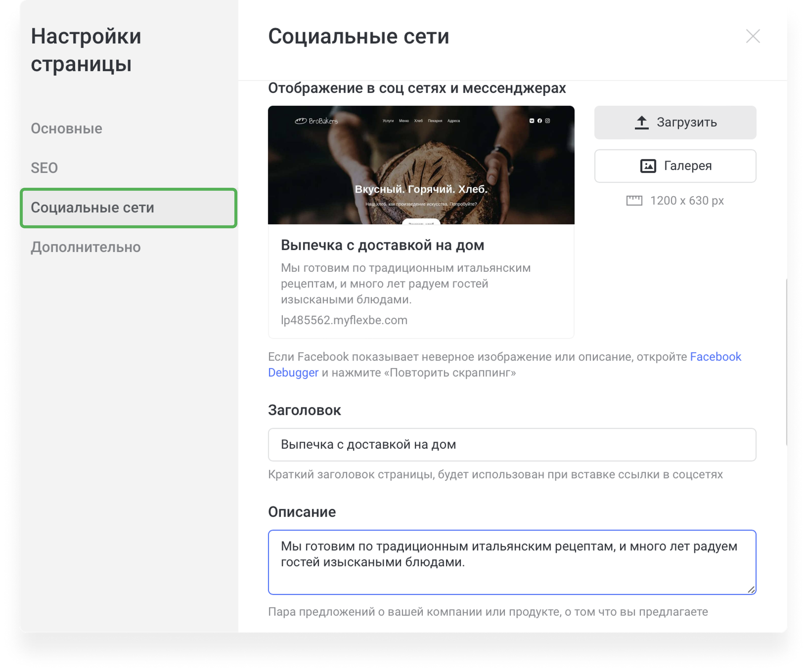Open the Дополнительно settings section

pos(86,247)
